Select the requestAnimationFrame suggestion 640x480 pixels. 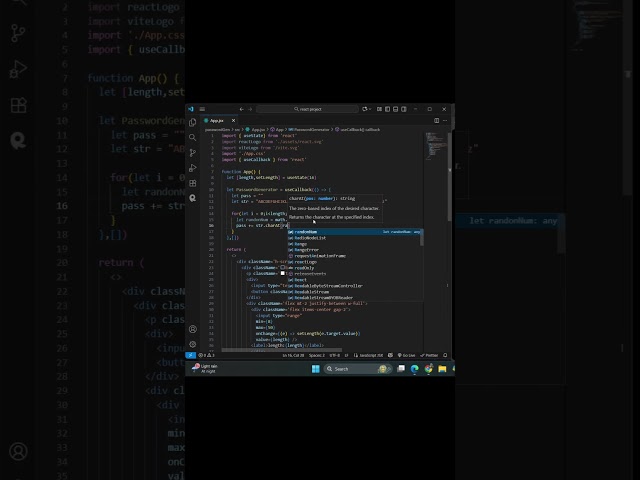(x=355, y=256)
